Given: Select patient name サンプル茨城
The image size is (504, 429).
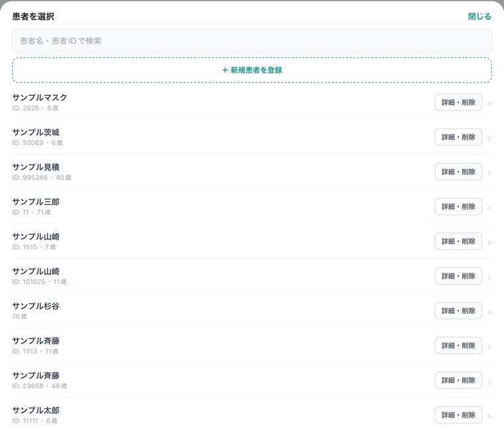Looking at the screenshot, I should tap(36, 132).
